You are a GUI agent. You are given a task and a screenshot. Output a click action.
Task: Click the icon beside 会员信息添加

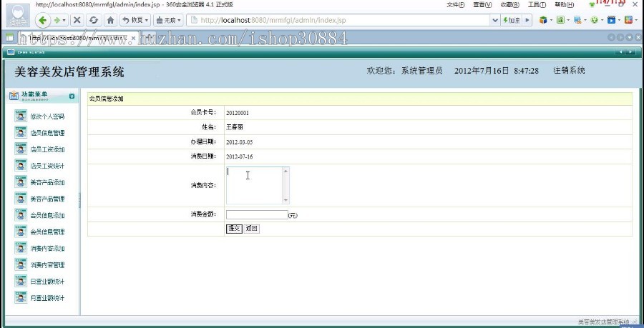coord(21,215)
